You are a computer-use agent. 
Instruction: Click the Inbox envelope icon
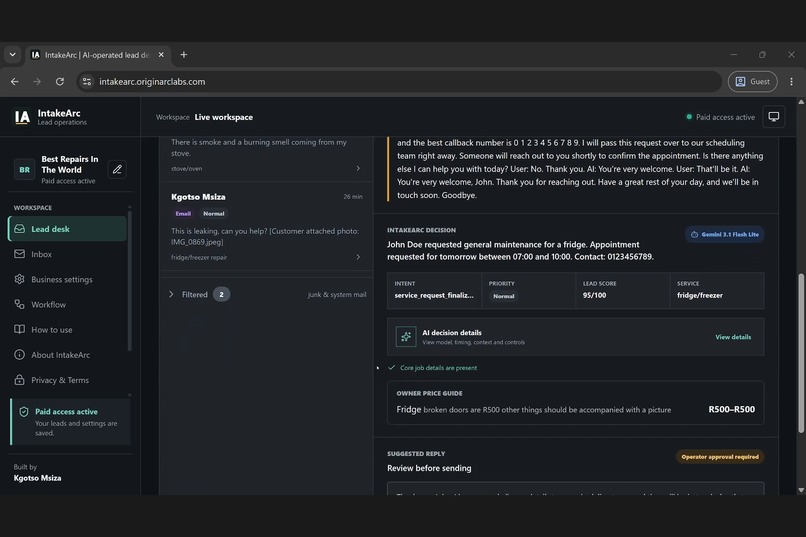tap(20, 254)
